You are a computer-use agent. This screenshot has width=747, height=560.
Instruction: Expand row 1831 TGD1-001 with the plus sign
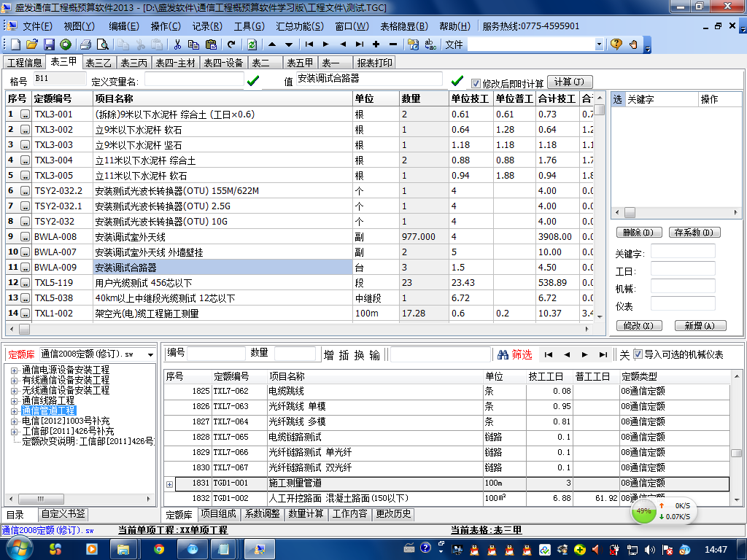point(169,483)
